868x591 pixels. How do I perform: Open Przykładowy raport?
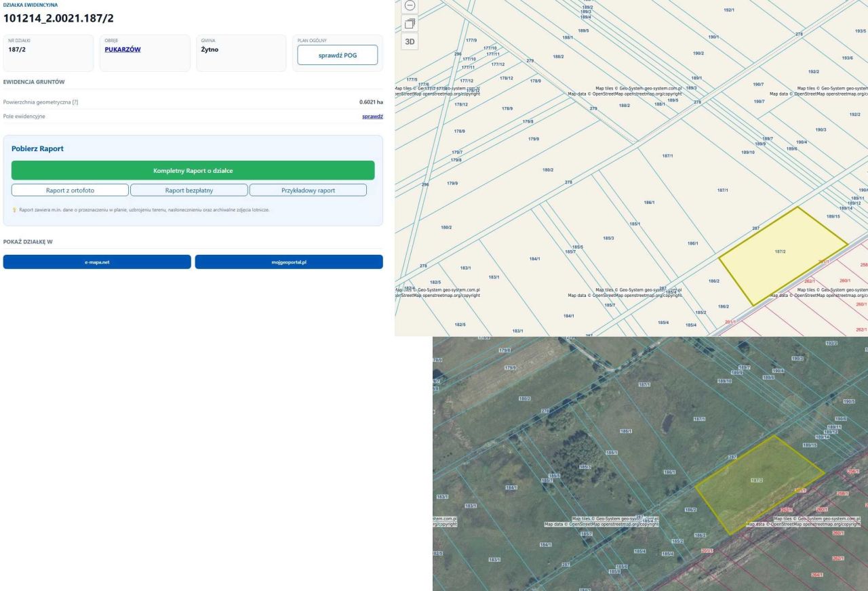point(308,190)
